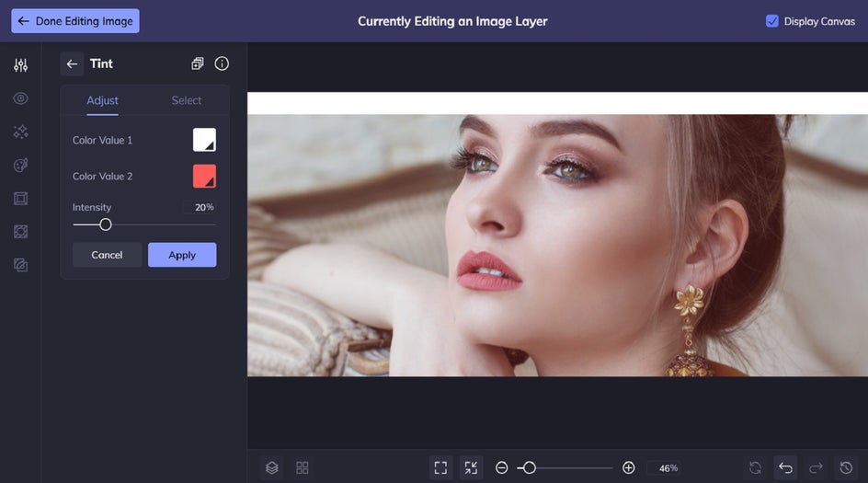Screen dimensions: 868x483
Task: Click the fill screen (arrows inward) icon
Action: point(471,468)
